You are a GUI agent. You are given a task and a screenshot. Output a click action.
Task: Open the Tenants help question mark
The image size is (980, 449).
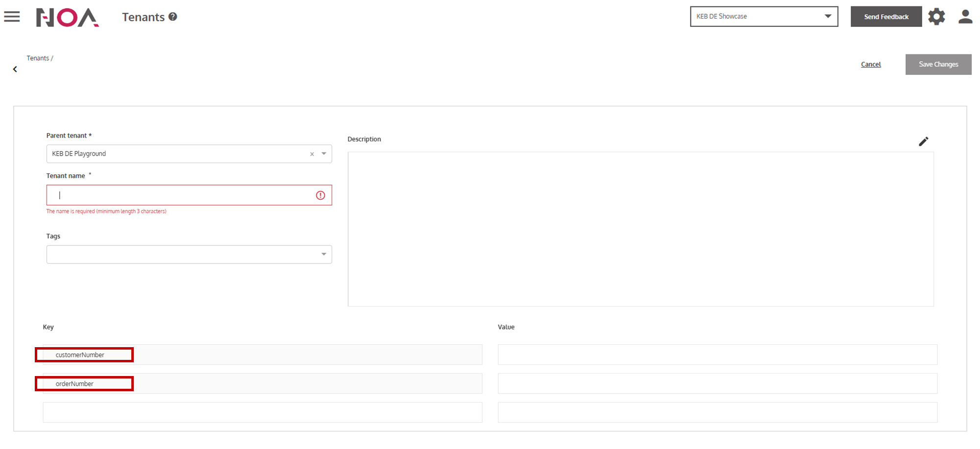pyautogui.click(x=172, y=17)
